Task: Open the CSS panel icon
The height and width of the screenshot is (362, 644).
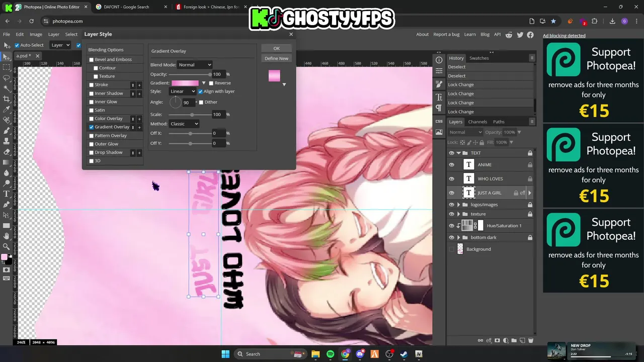Action: pyautogui.click(x=439, y=121)
